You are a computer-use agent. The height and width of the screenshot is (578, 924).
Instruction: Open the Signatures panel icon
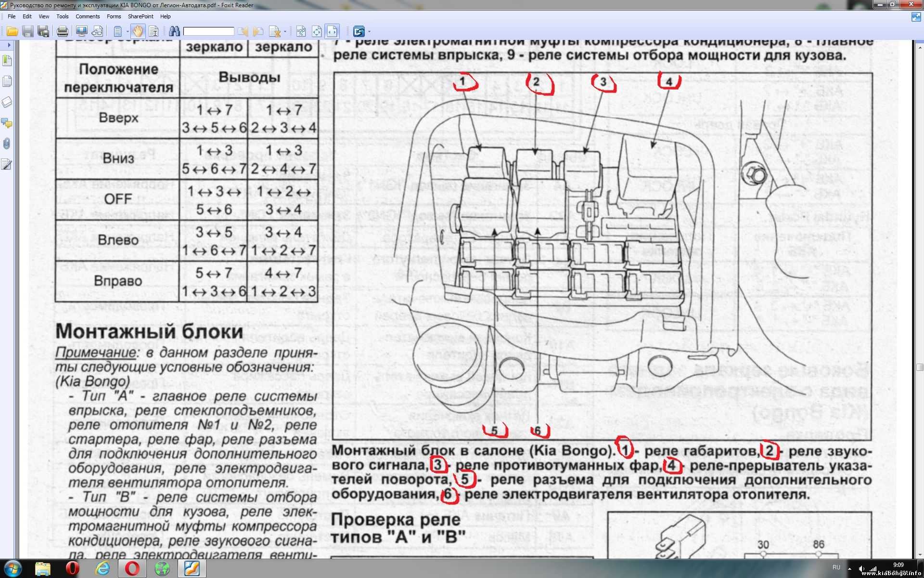tap(7, 164)
